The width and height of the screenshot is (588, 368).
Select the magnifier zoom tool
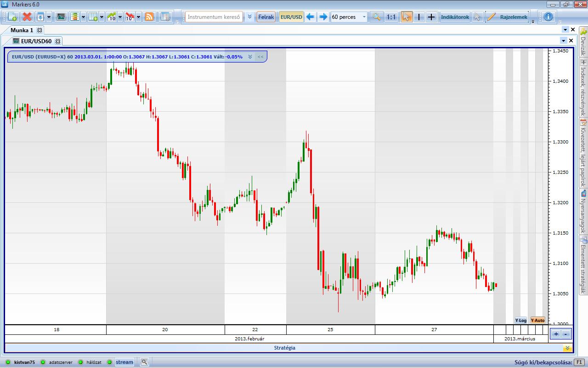click(x=377, y=17)
